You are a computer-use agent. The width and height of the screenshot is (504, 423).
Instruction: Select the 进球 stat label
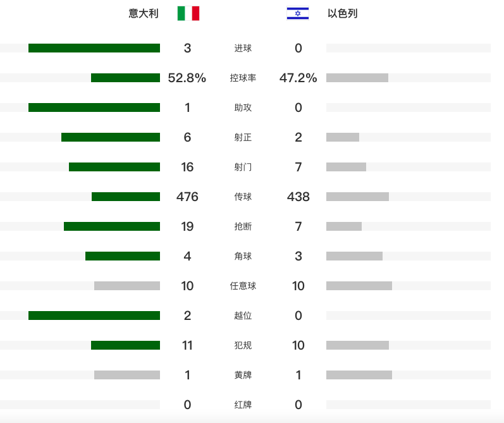[243, 48]
